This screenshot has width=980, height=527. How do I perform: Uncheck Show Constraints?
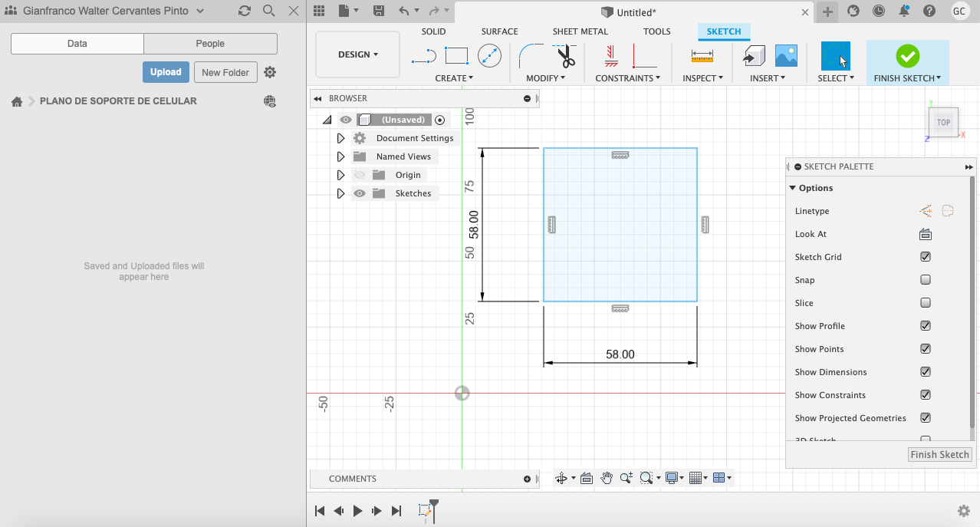coord(926,395)
